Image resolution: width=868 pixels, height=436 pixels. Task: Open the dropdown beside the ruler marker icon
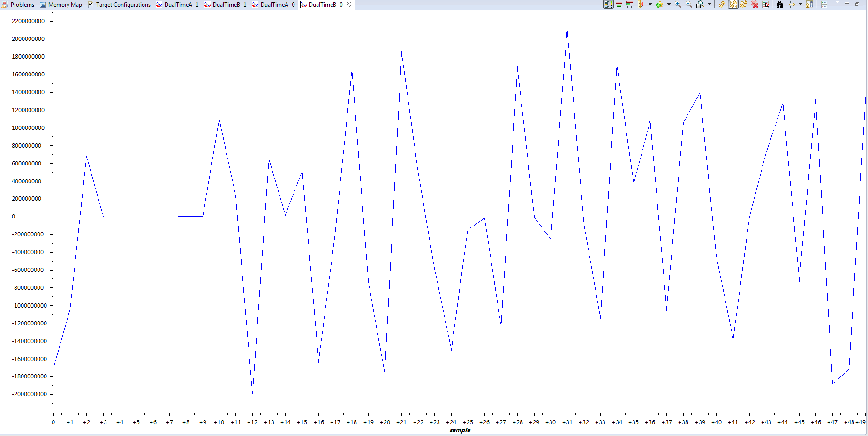pyautogui.click(x=650, y=4)
